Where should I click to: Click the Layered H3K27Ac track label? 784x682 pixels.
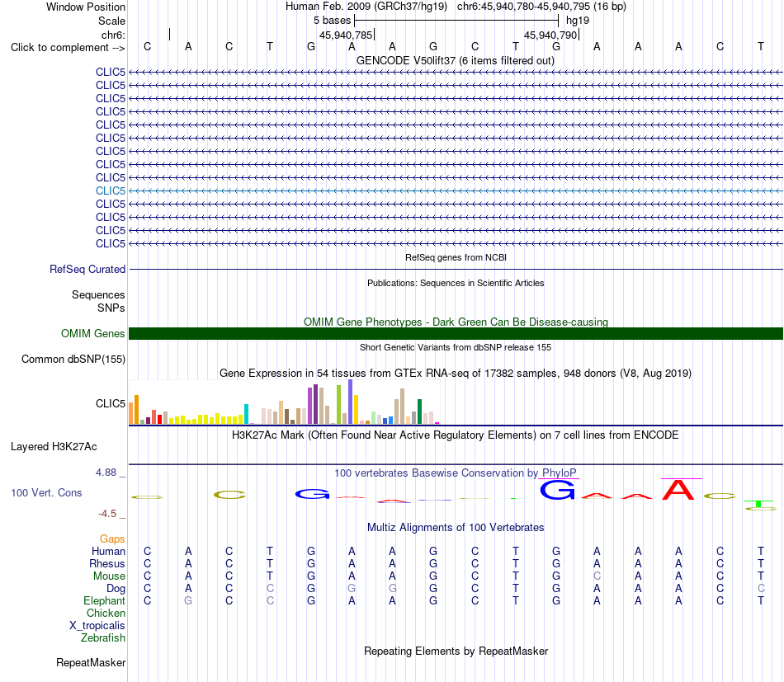[x=54, y=447]
